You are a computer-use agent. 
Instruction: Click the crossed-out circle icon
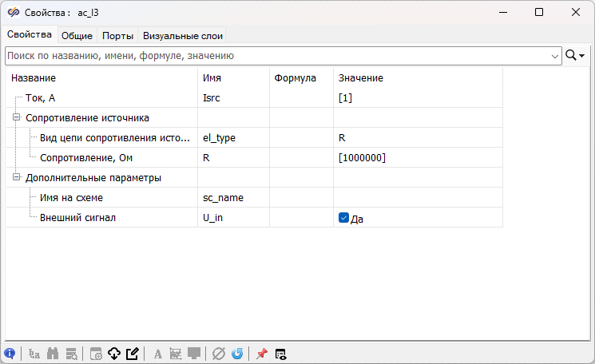click(219, 354)
